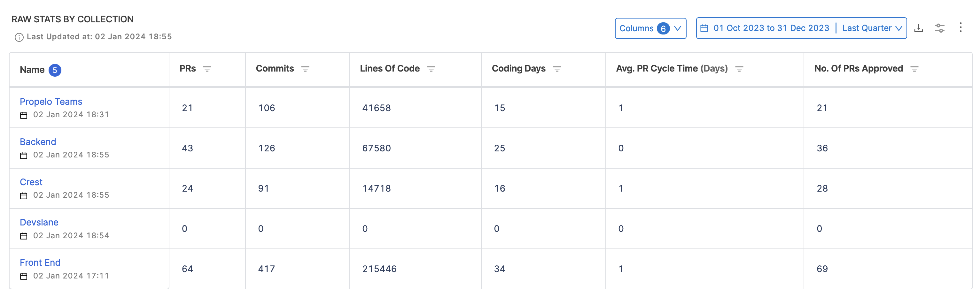Click the calendar icon in date range
Image resolution: width=980 pixels, height=297 pixels.
[704, 28]
